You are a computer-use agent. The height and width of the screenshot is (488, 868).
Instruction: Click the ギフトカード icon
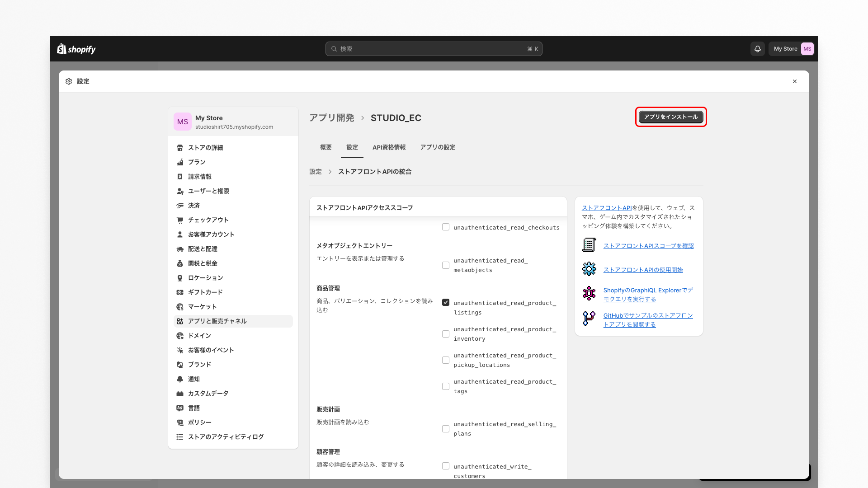180,292
